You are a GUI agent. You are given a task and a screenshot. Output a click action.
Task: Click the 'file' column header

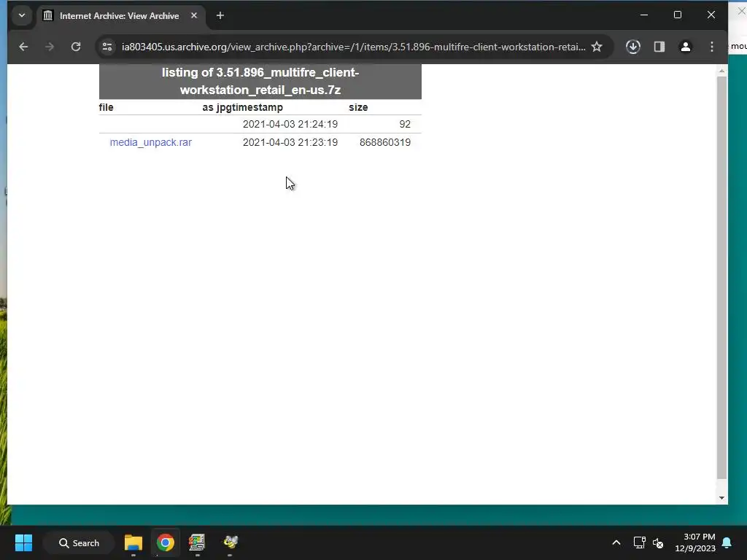coord(107,107)
